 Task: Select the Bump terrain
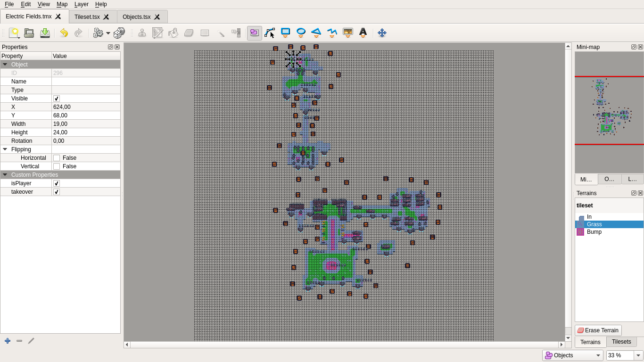609,232
